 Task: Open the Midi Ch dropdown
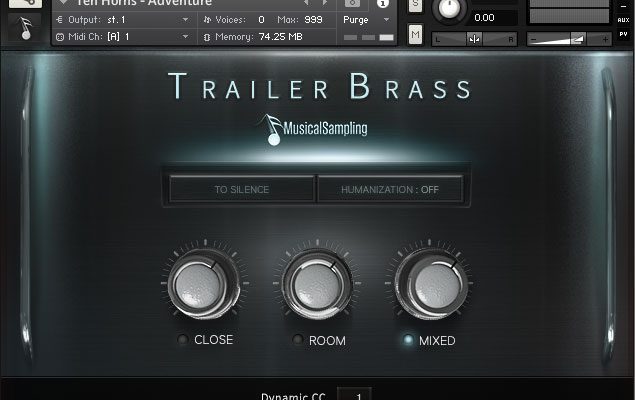coord(121,37)
